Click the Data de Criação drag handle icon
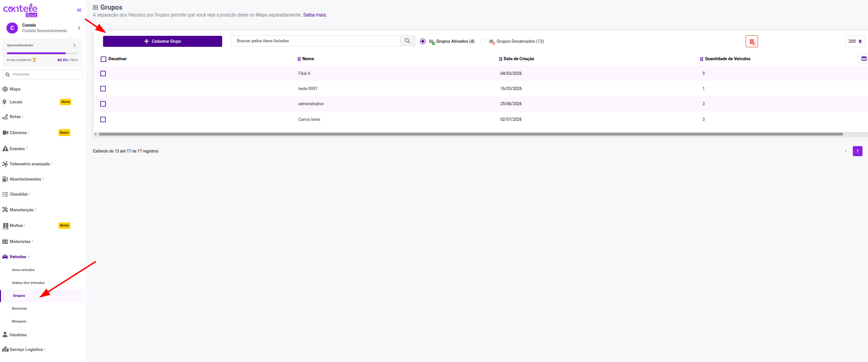868x362 pixels. pos(500,59)
